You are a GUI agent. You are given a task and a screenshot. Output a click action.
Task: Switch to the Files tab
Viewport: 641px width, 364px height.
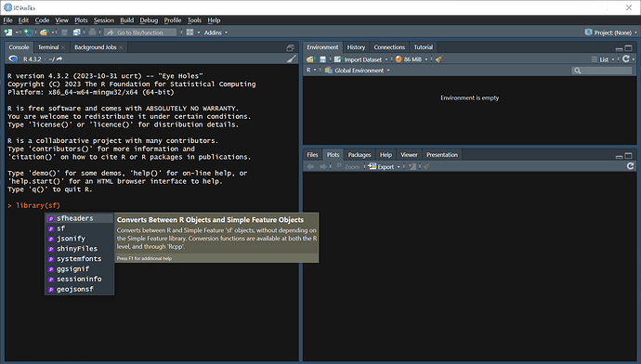312,155
